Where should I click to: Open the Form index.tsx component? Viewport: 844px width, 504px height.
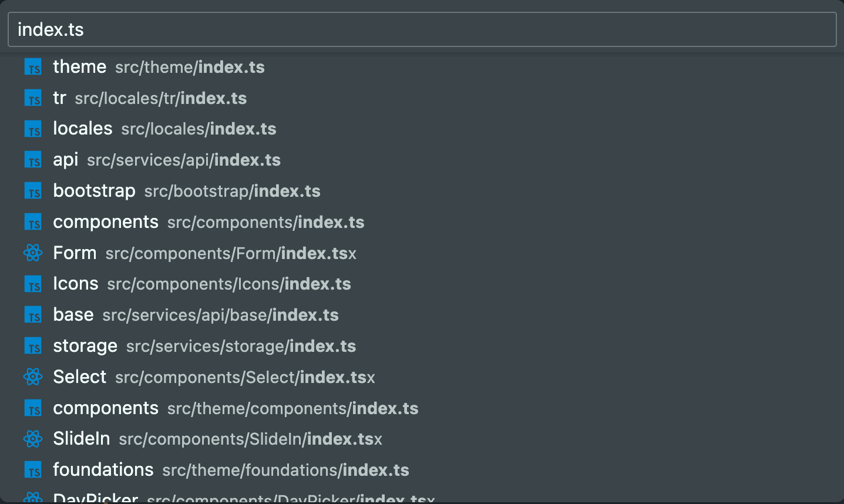click(x=204, y=253)
